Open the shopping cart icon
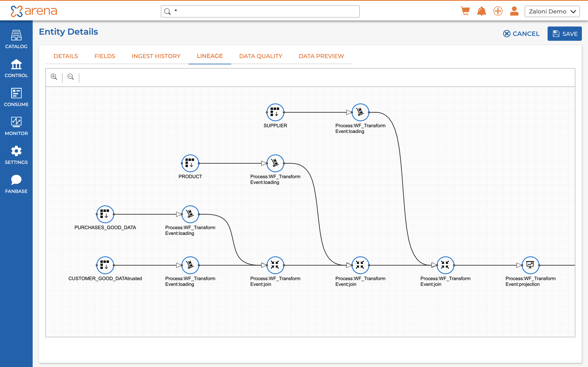The height and width of the screenshot is (367, 588). click(465, 11)
